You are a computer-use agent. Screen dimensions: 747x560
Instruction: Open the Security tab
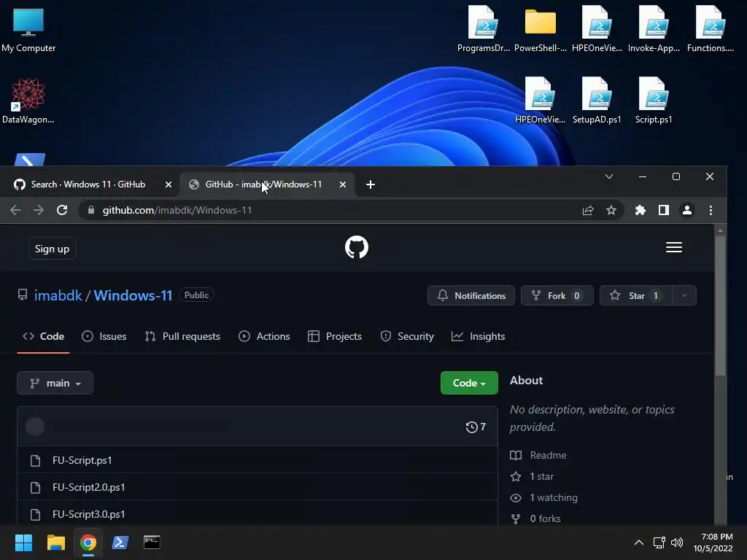407,336
